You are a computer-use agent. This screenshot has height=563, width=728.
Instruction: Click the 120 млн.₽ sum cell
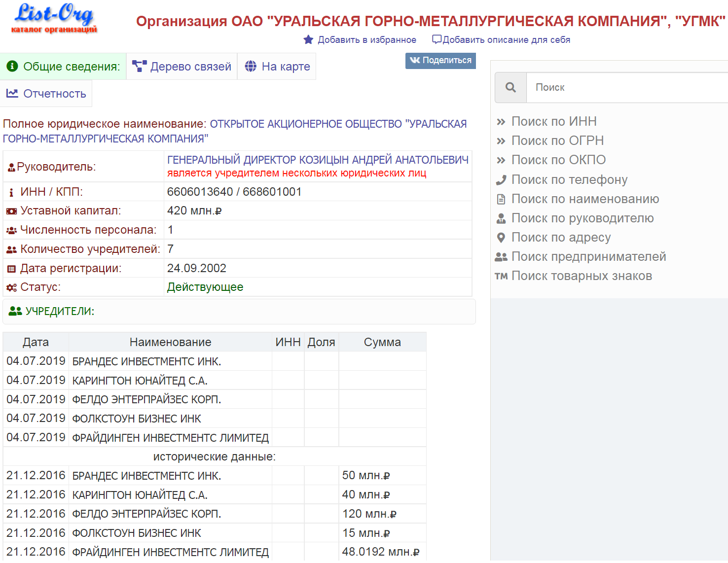click(x=382, y=514)
